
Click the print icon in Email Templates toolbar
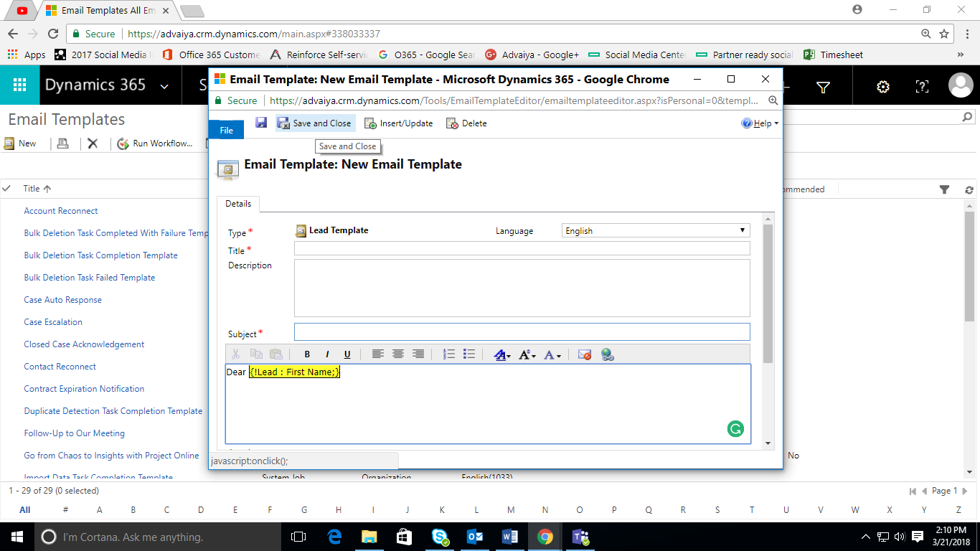coord(62,143)
